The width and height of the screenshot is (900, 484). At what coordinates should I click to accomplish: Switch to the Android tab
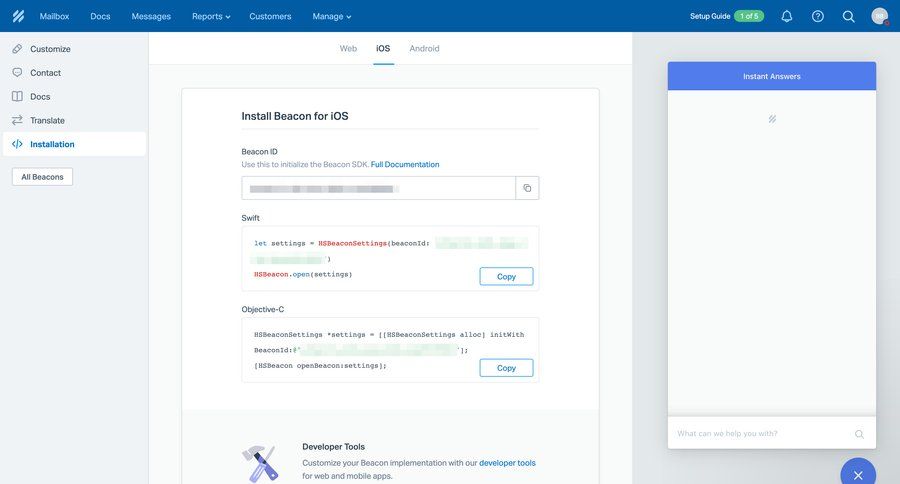[x=424, y=48]
